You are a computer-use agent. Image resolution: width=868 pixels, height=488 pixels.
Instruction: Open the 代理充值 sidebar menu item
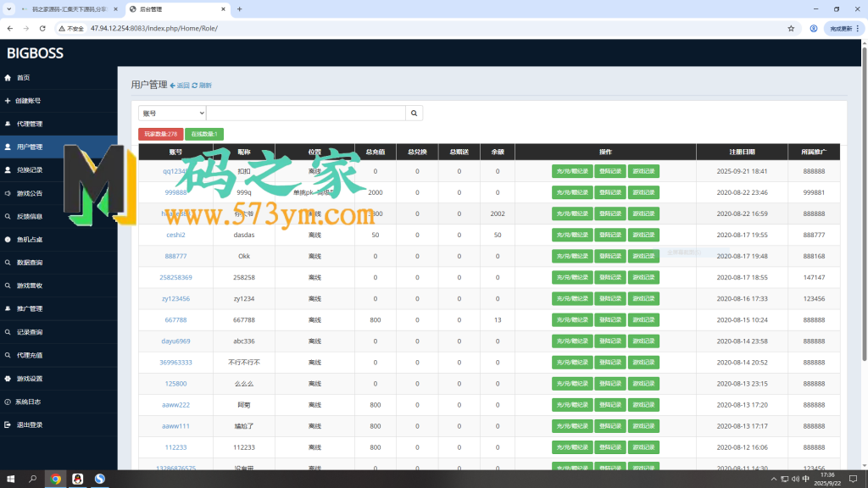pos(58,355)
